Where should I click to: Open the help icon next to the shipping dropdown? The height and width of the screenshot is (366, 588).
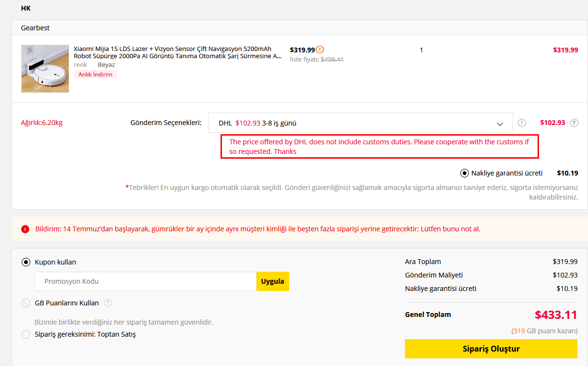point(522,123)
